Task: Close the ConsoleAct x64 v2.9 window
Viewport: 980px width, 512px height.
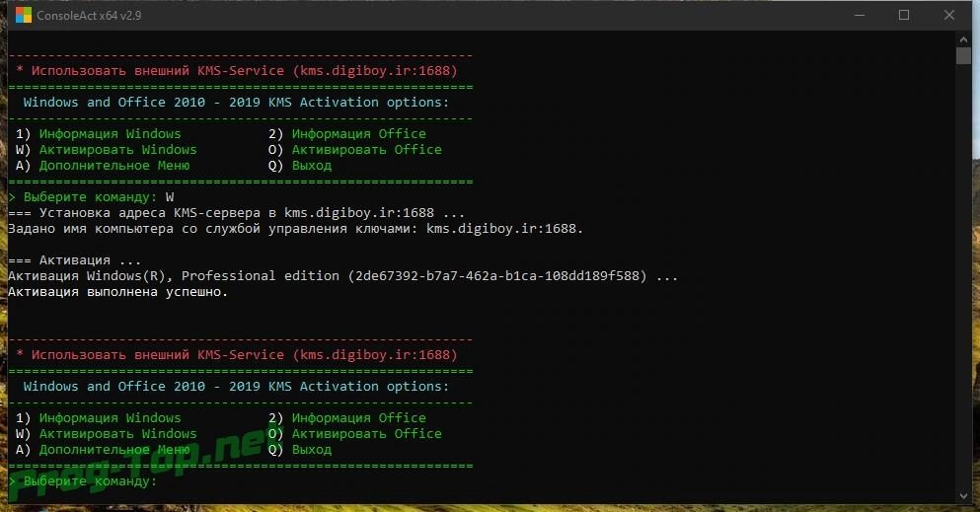Action: (x=948, y=15)
